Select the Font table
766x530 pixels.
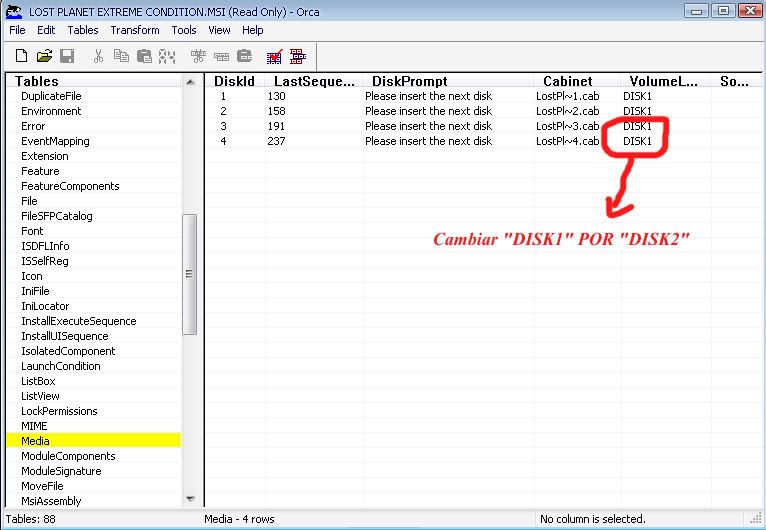coord(32,231)
